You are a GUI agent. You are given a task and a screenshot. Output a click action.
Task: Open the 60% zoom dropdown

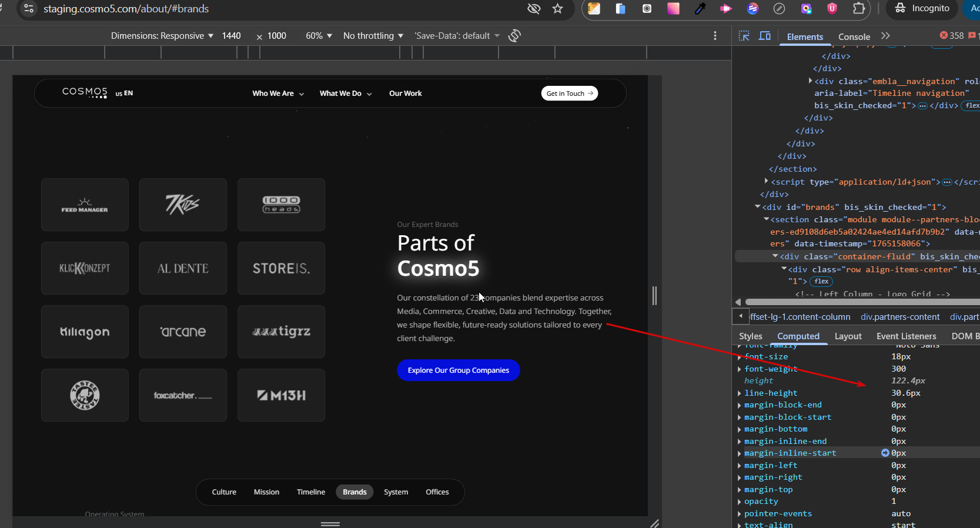(319, 36)
